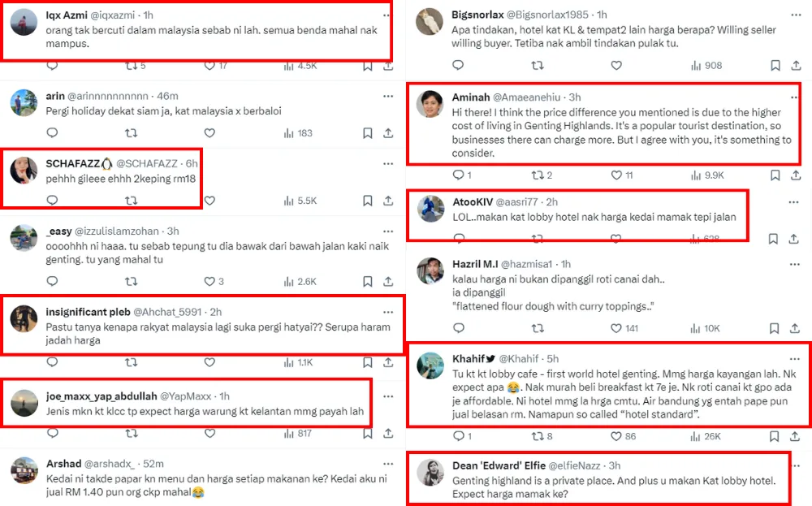This screenshot has width=812, height=506.
Task: Share the Bigsnorlax tweet
Action: pyautogui.click(x=800, y=65)
